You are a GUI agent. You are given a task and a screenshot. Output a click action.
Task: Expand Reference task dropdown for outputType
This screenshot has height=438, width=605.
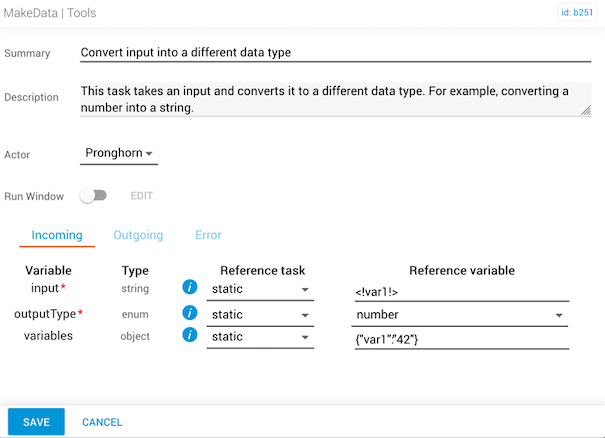click(261, 314)
